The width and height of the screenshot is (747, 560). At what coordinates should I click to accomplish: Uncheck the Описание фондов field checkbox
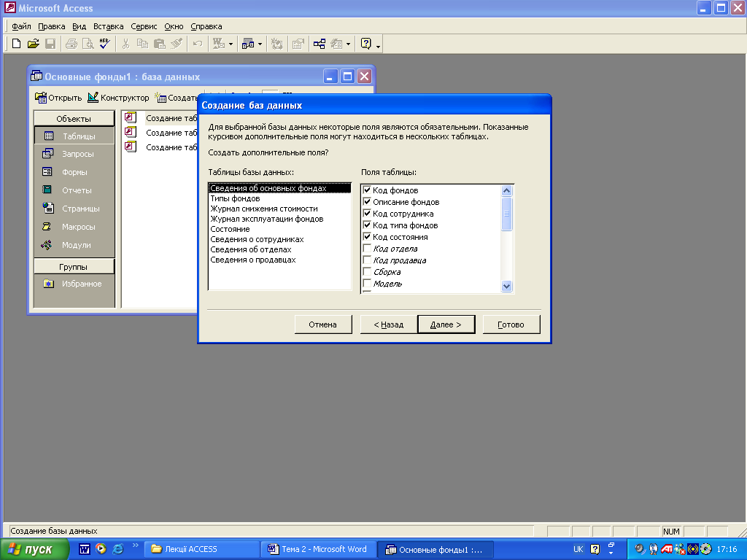[x=368, y=201]
